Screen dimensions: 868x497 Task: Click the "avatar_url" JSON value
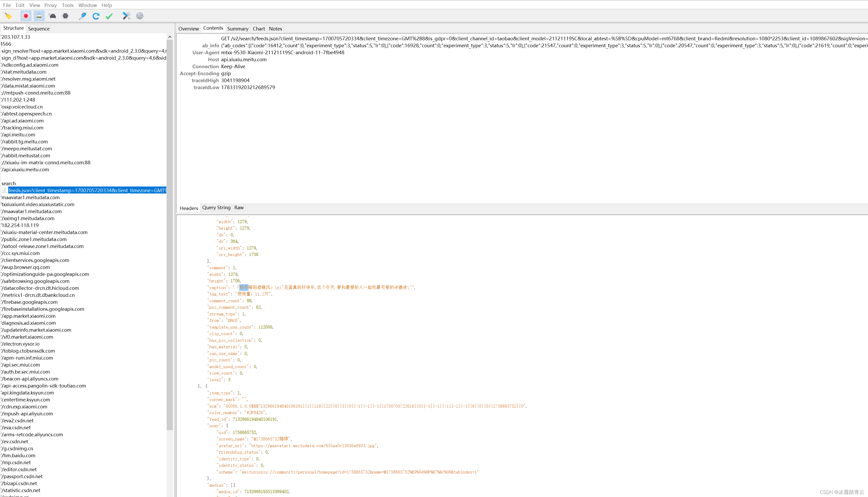coord(313,445)
